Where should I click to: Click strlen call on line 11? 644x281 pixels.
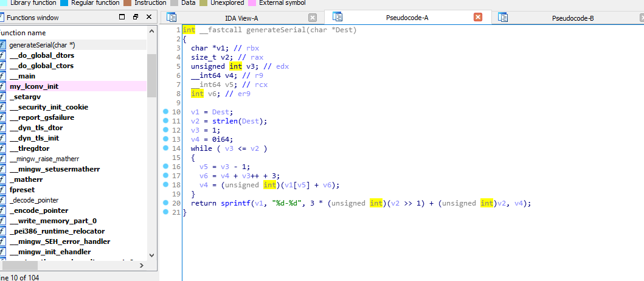225,121
